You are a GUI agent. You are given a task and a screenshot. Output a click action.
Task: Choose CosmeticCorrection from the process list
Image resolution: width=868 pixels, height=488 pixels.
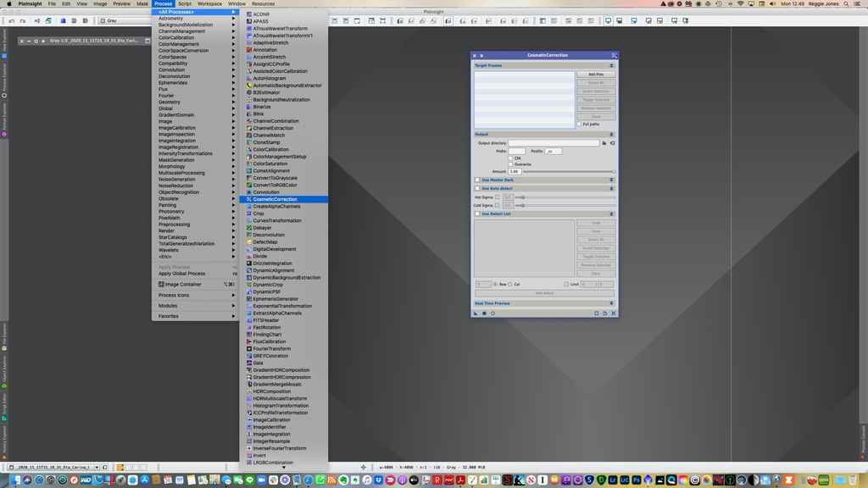[283, 199]
